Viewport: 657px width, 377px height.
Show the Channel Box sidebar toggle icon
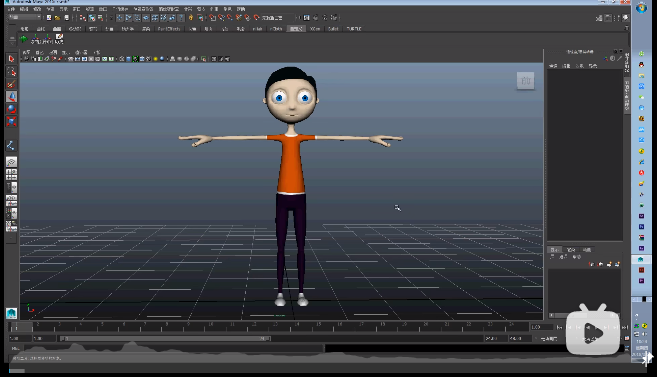click(627, 18)
